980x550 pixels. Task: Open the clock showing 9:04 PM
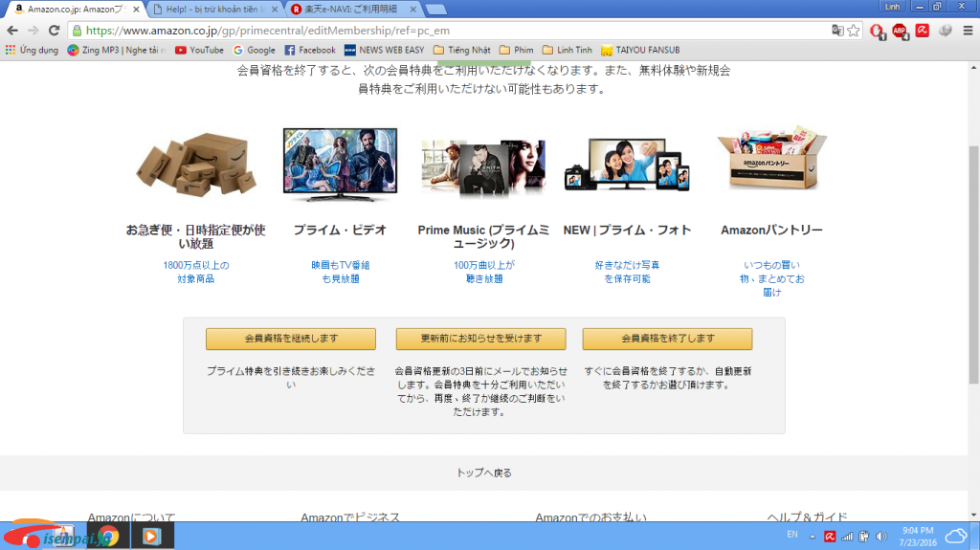(918, 537)
